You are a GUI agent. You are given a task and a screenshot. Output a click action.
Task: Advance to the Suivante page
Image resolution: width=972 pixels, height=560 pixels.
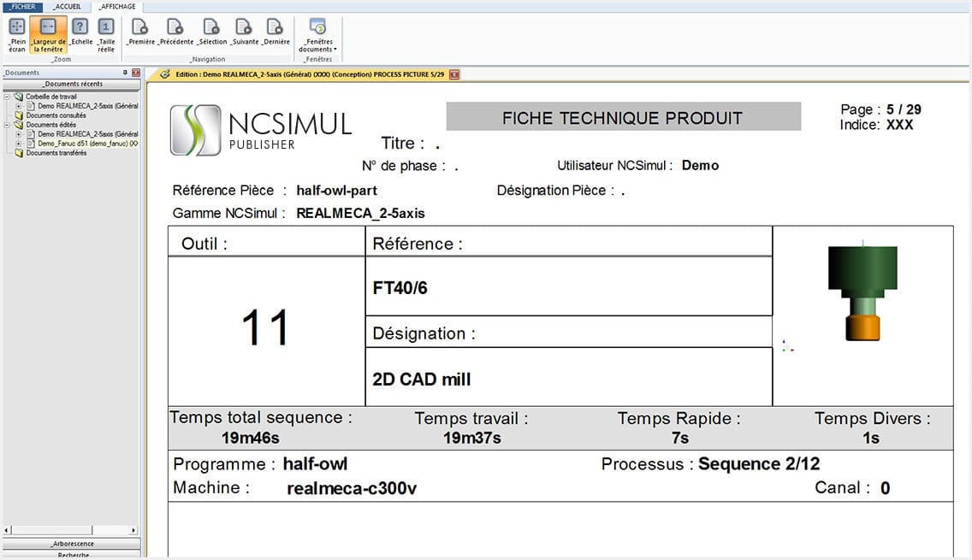coord(244,31)
